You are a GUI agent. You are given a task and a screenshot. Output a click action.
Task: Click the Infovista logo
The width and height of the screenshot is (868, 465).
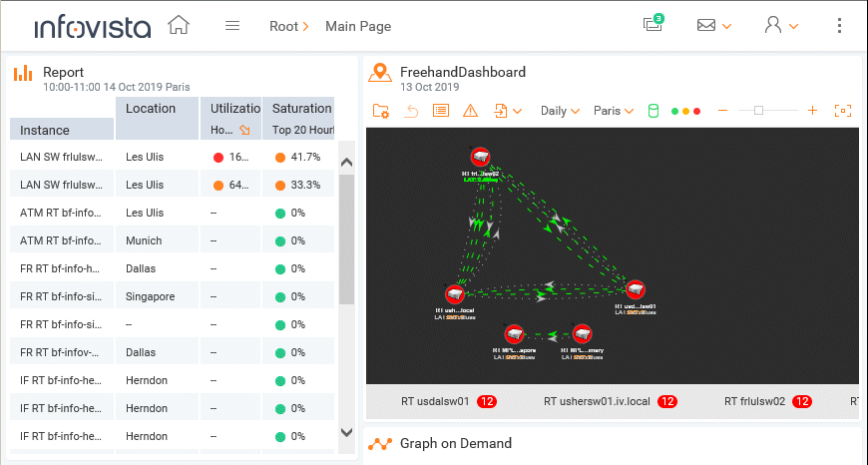tap(93, 27)
